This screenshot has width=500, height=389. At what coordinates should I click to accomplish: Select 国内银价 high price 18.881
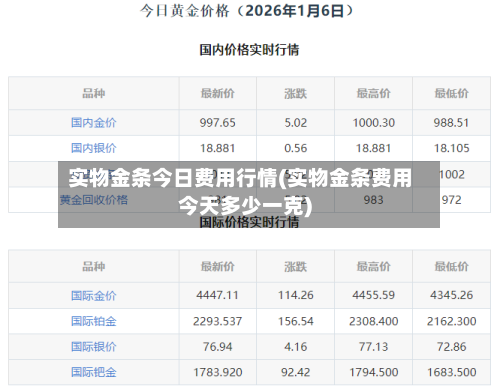pos(374,148)
